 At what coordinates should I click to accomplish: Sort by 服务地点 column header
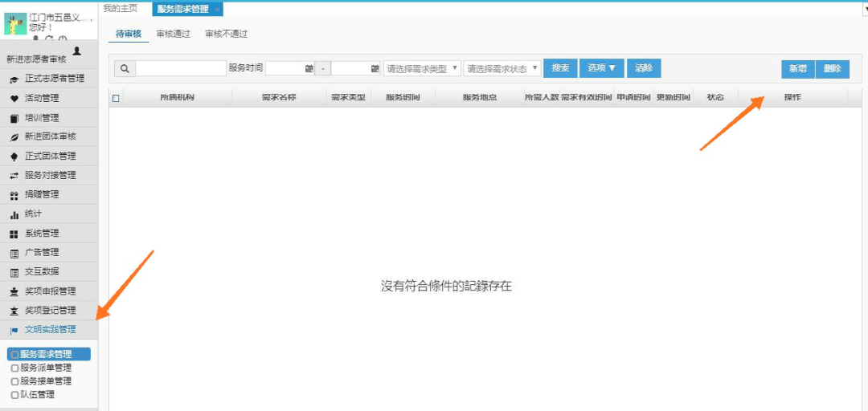coord(480,97)
